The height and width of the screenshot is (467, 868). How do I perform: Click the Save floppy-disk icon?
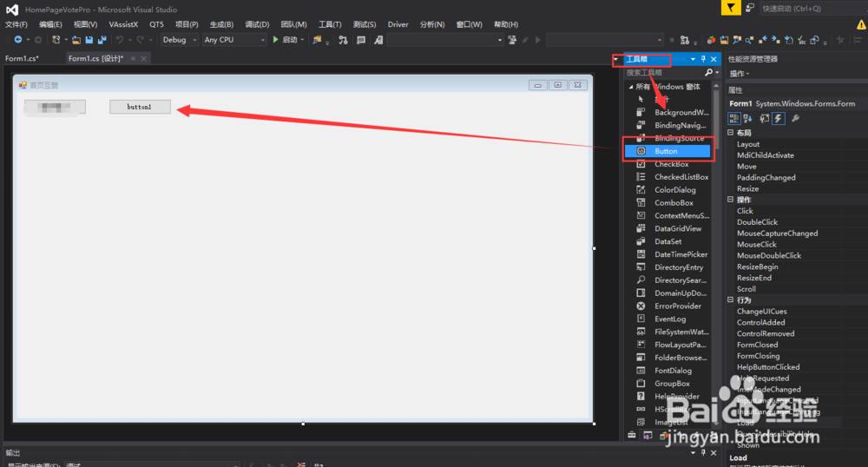[x=89, y=40]
